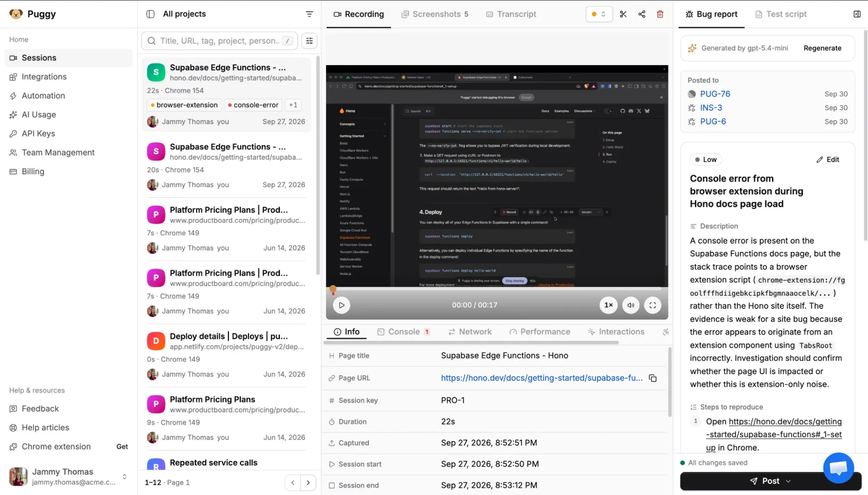Switch to the Transcript tab

pos(511,14)
